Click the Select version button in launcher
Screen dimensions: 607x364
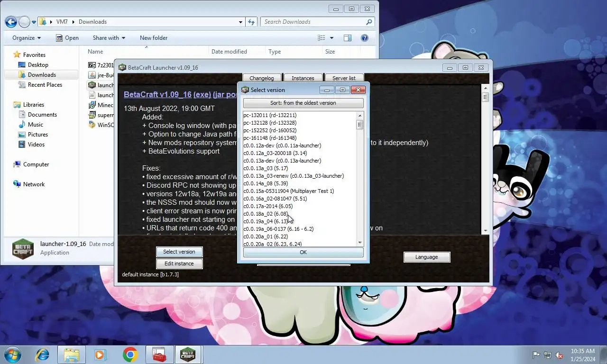(x=179, y=252)
